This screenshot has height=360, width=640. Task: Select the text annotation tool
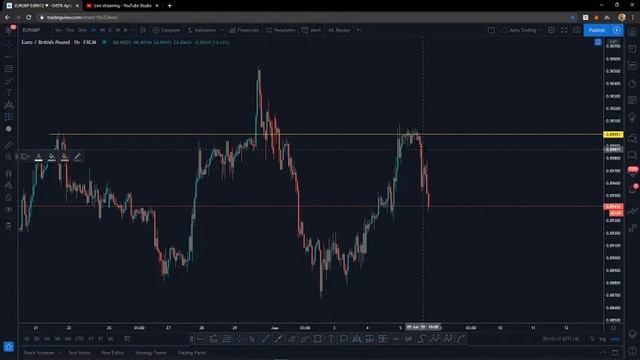pos(9,93)
